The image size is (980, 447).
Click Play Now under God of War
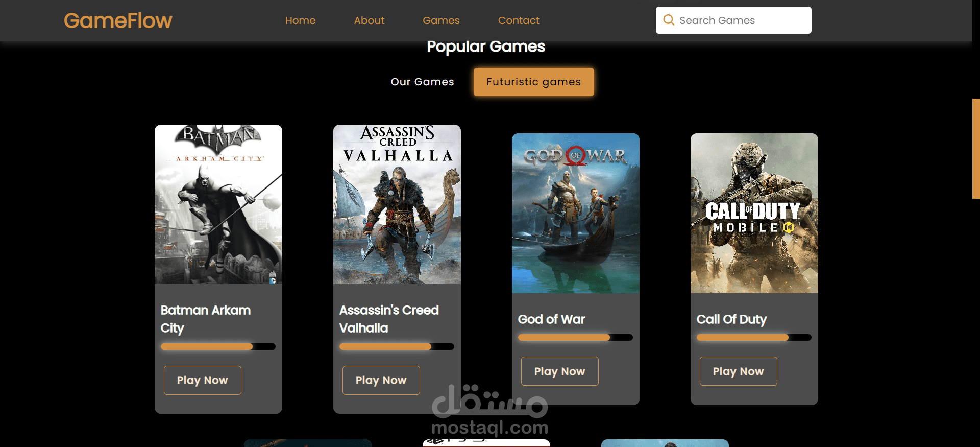[x=560, y=371]
